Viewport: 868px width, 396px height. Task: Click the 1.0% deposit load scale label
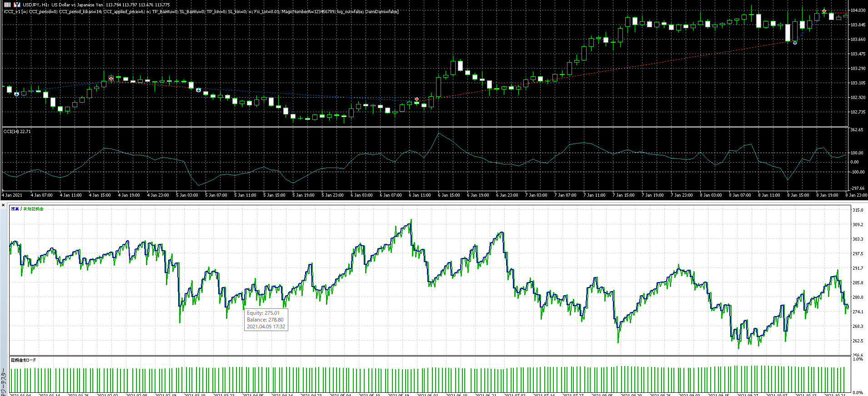tap(858, 359)
